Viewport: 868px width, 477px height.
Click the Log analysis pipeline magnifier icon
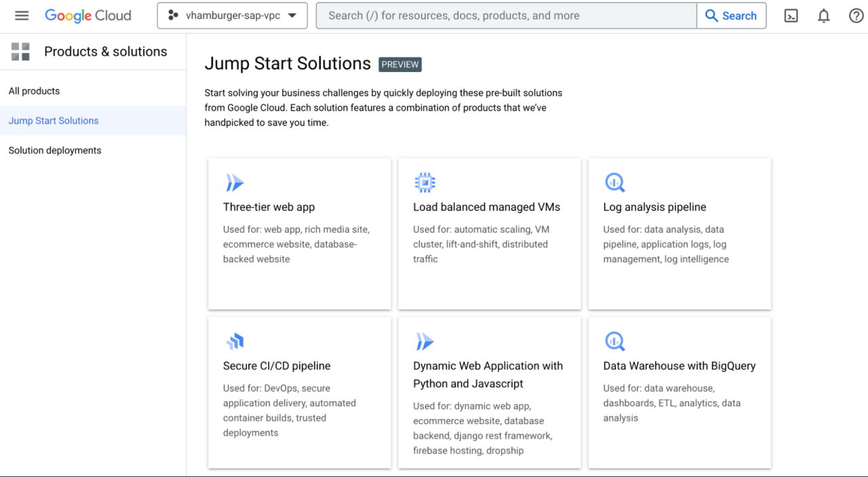coord(614,182)
